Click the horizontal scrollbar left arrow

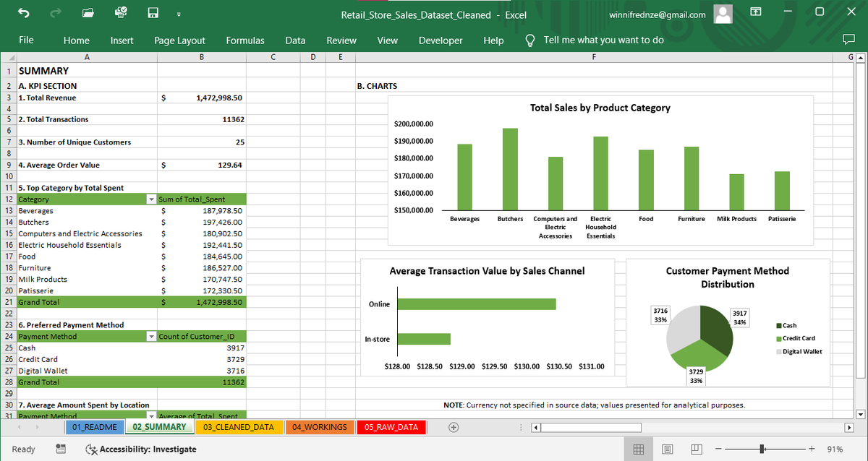coord(536,427)
